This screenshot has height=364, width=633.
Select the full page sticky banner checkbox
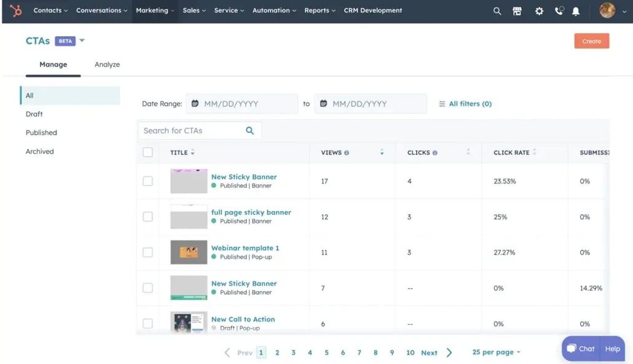(147, 217)
